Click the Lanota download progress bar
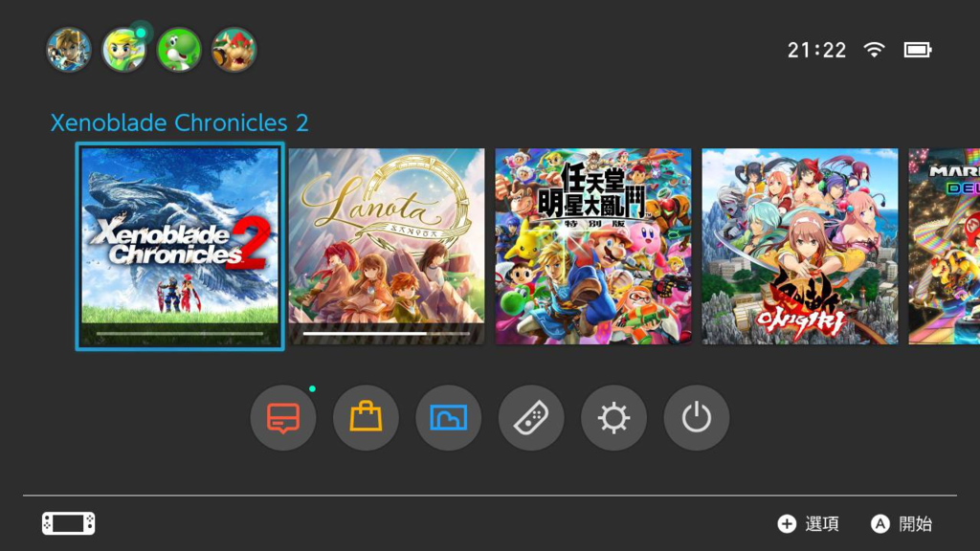The width and height of the screenshot is (980, 551). click(x=387, y=334)
